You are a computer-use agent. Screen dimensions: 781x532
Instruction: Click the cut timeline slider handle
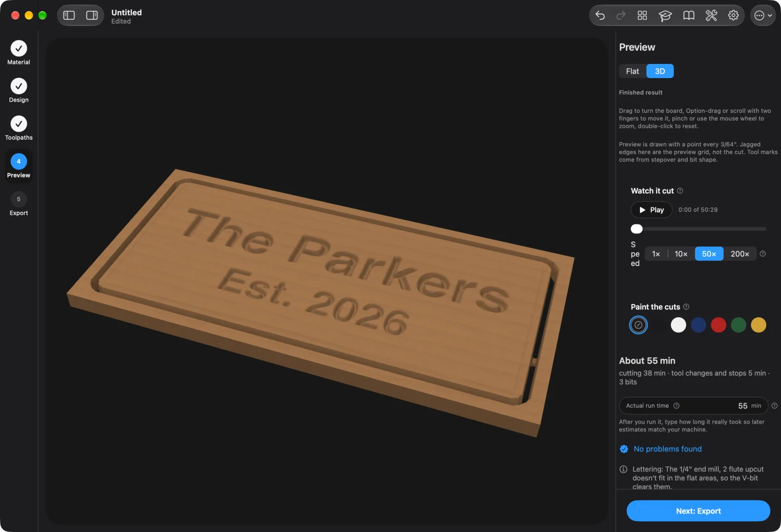[x=637, y=229]
